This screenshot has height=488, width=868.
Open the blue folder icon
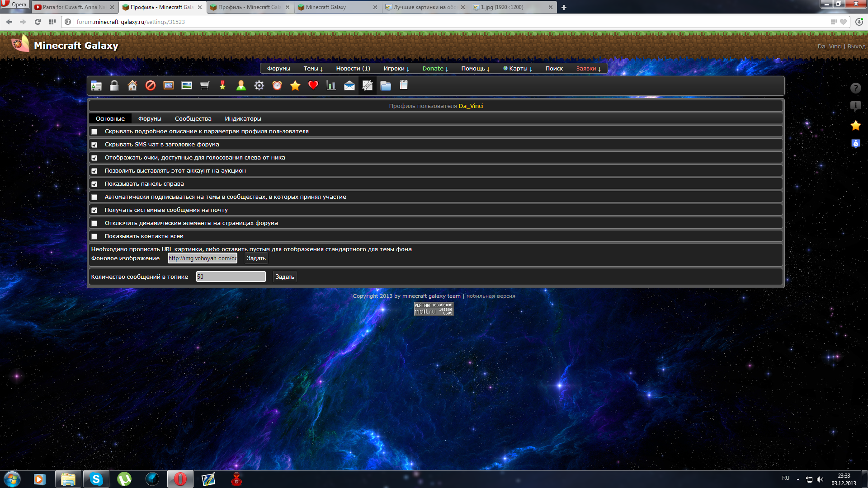coord(386,85)
